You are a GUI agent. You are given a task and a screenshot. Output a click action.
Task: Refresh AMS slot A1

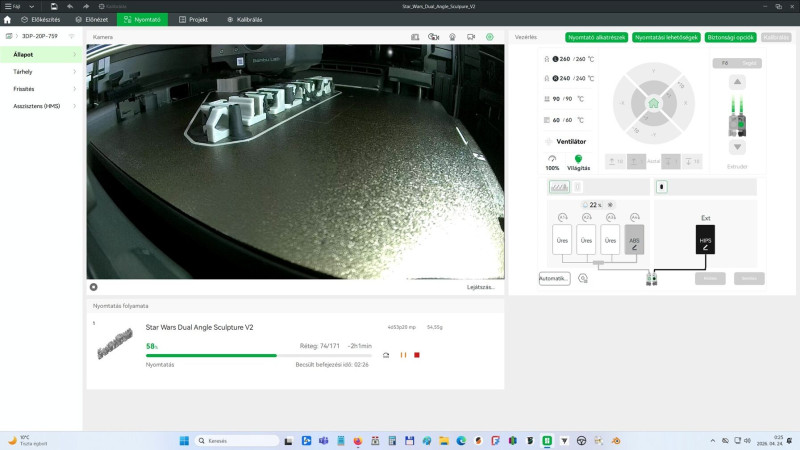(562, 217)
